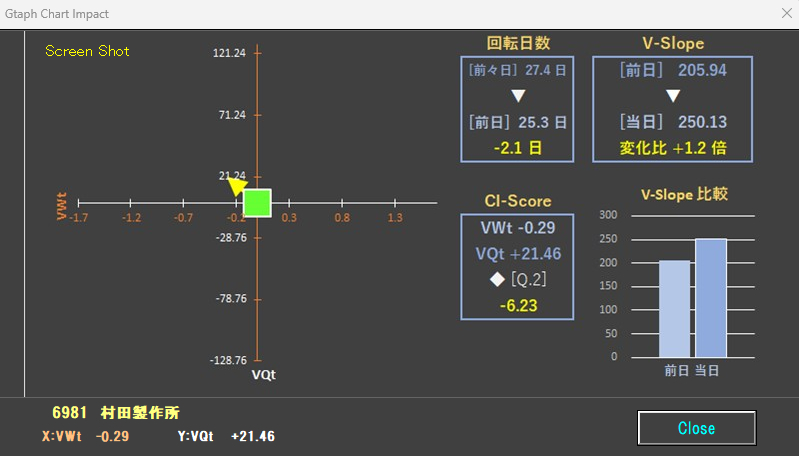Select the 当日 bar in V-Slope chart

(711, 298)
